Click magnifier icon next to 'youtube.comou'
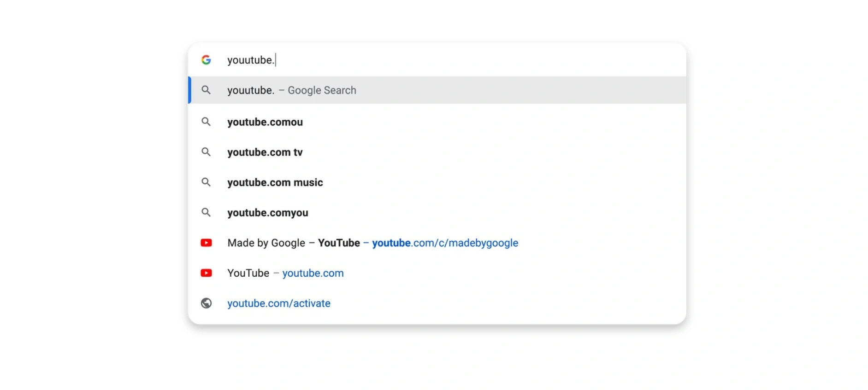The height and width of the screenshot is (390, 868). point(206,122)
